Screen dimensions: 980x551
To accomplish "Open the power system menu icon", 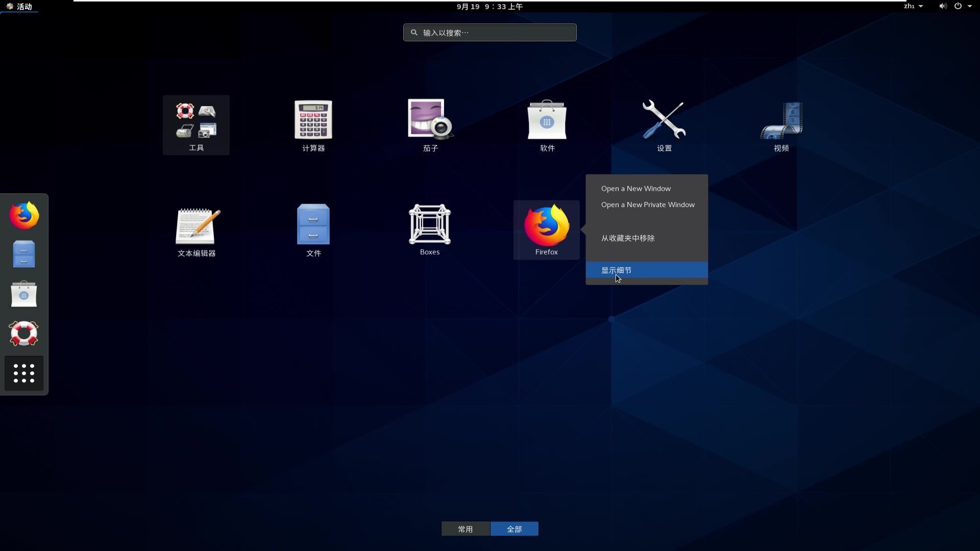I will tap(958, 6).
